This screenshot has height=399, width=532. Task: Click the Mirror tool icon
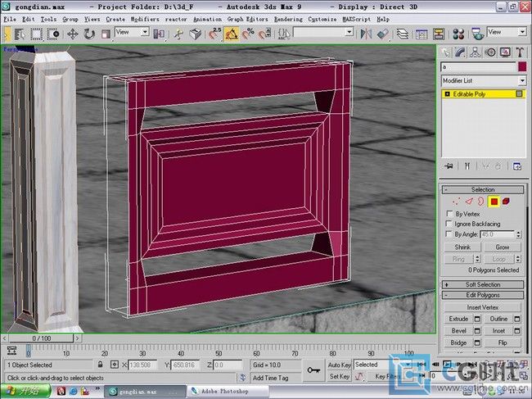click(x=366, y=34)
